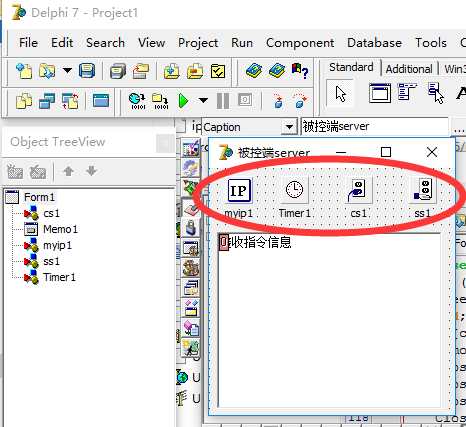Click the second Object TreeView toolbar icon
The height and width of the screenshot is (427, 466).
click(38, 171)
